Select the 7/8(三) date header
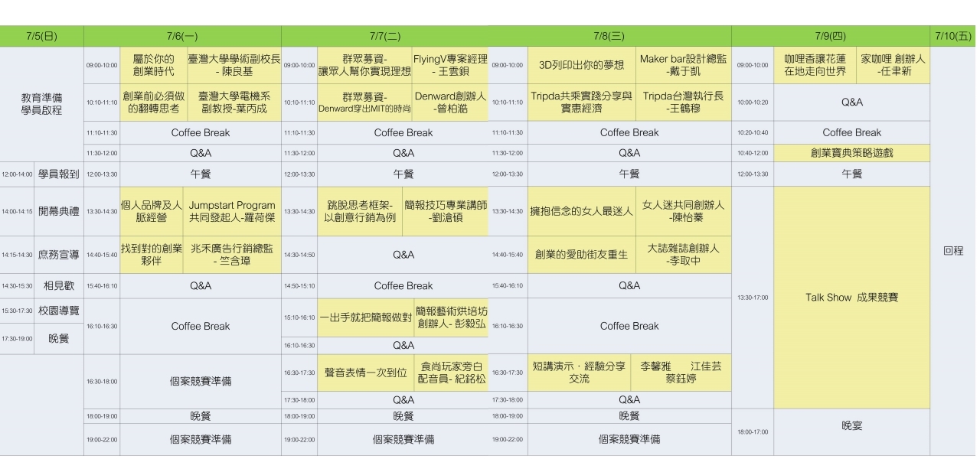The width and height of the screenshot is (980, 459). [x=609, y=37]
